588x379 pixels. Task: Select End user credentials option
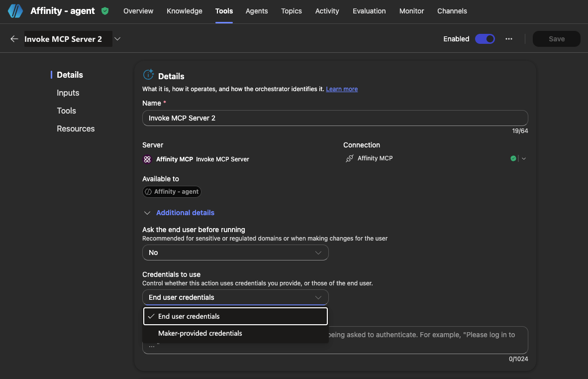coord(235,316)
